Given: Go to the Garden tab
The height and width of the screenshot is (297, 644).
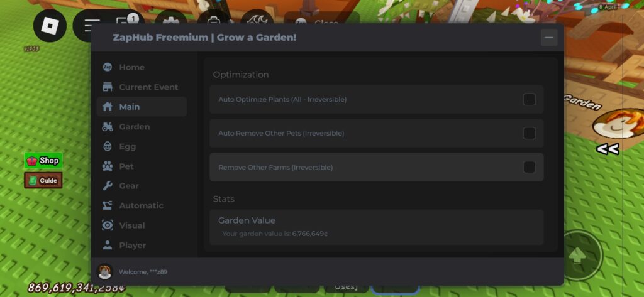Looking at the screenshot, I should (142, 127).
